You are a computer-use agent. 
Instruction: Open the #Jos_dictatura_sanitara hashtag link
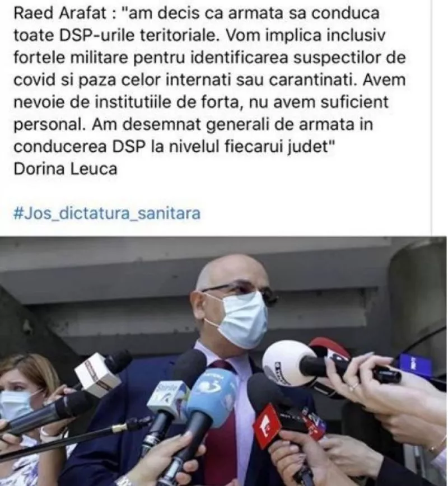pos(107,213)
